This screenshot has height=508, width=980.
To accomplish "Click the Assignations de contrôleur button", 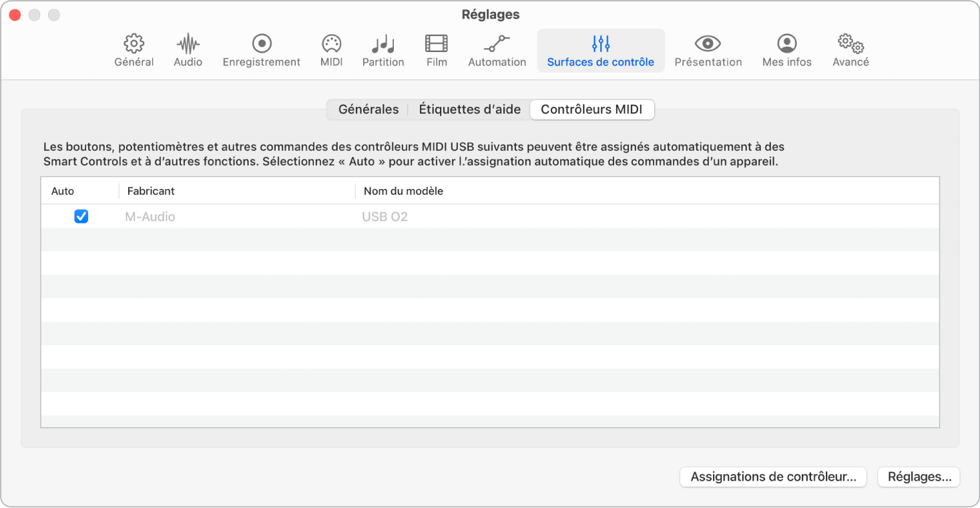I will click(773, 477).
